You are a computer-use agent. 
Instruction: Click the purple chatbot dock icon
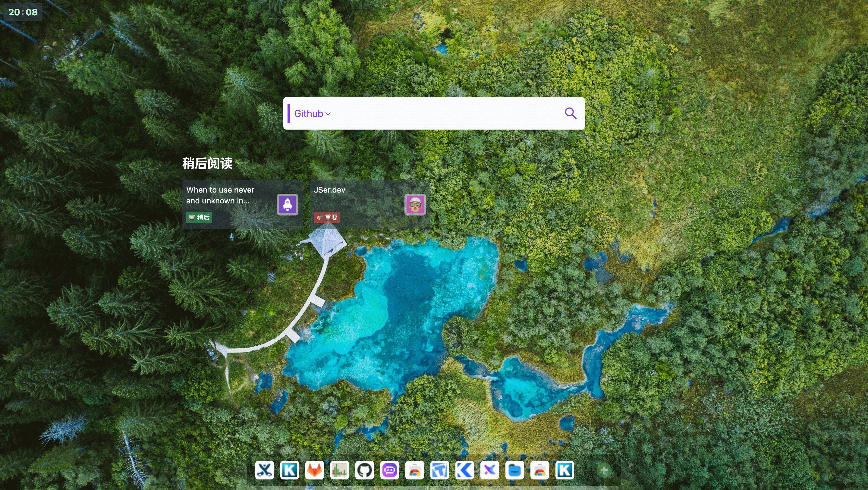pyautogui.click(x=389, y=470)
